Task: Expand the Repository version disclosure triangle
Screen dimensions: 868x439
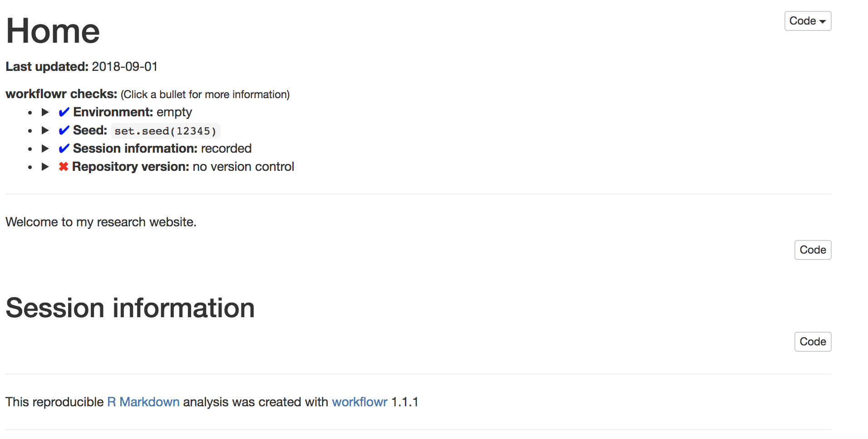Action: 45,167
